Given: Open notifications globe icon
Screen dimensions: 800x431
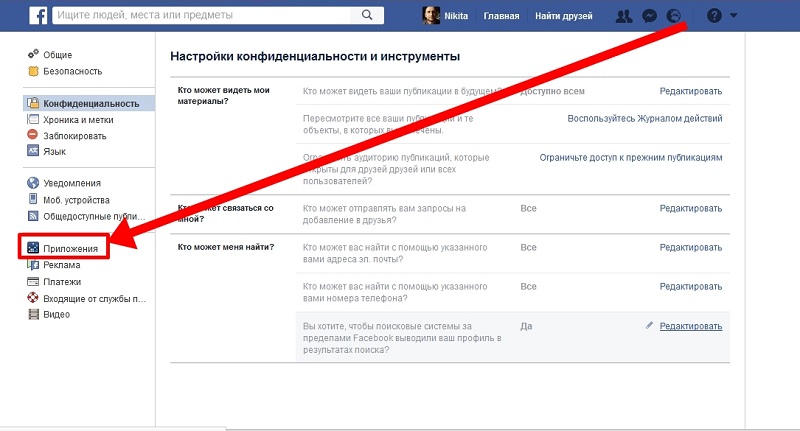Looking at the screenshot, I should coord(674,16).
